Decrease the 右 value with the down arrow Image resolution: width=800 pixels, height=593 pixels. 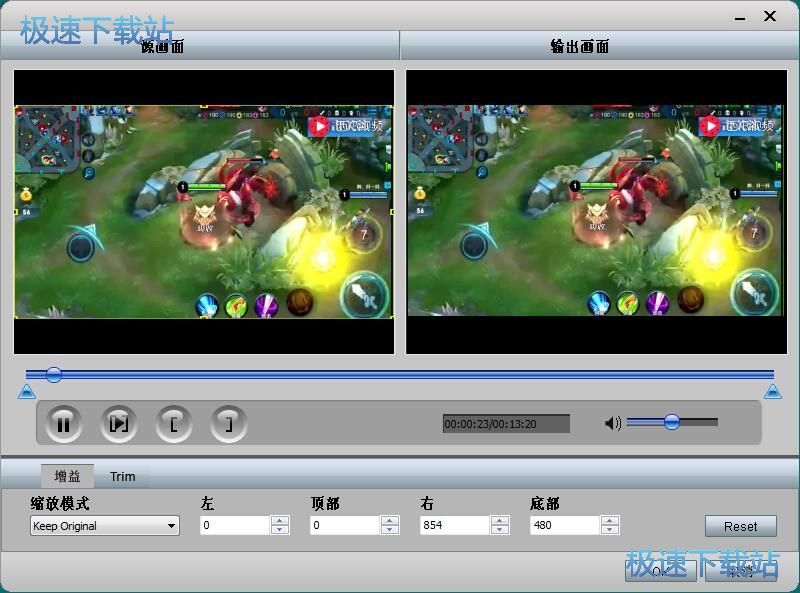click(x=500, y=530)
